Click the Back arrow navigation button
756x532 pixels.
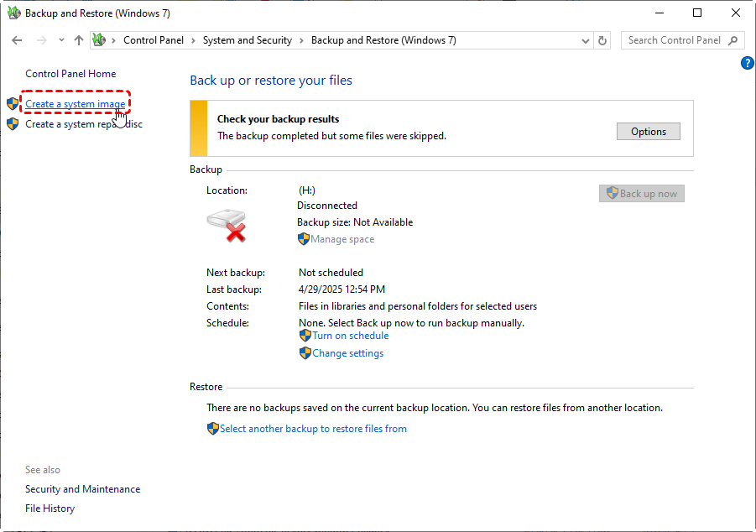click(17, 40)
